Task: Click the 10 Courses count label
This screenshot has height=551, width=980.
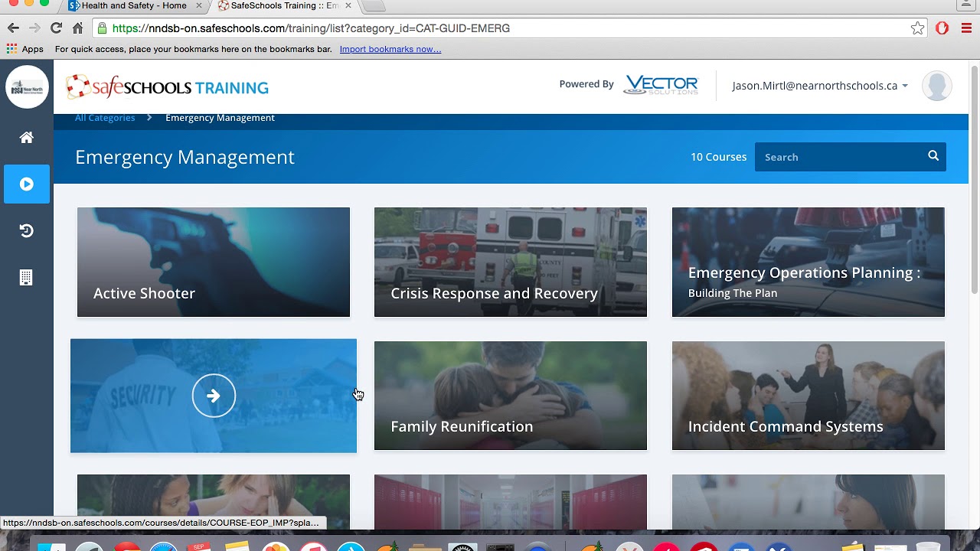Action: tap(718, 157)
